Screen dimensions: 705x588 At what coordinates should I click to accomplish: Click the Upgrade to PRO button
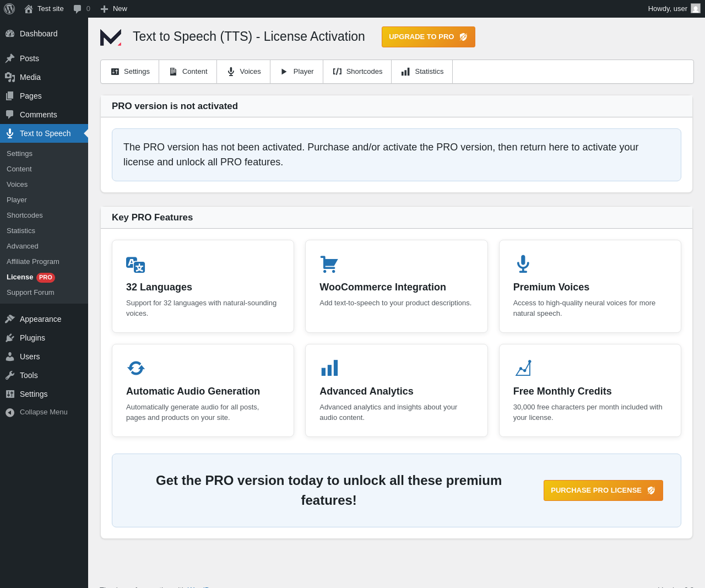point(429,37)
